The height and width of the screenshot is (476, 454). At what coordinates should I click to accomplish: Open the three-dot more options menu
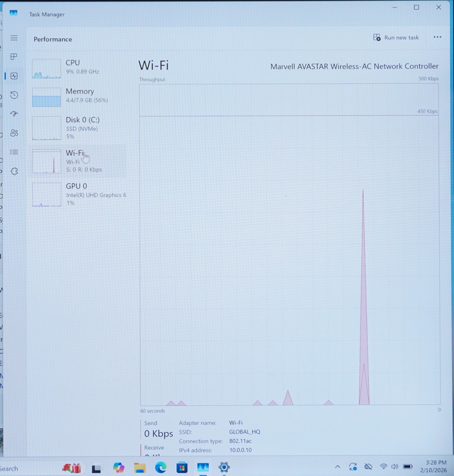[x=437, y=37]
